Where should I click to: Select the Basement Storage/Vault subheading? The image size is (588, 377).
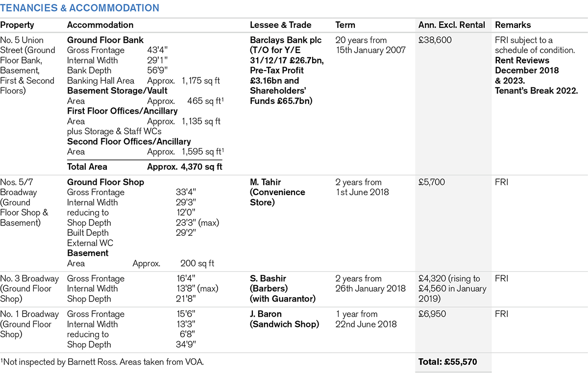pos(117,91)
